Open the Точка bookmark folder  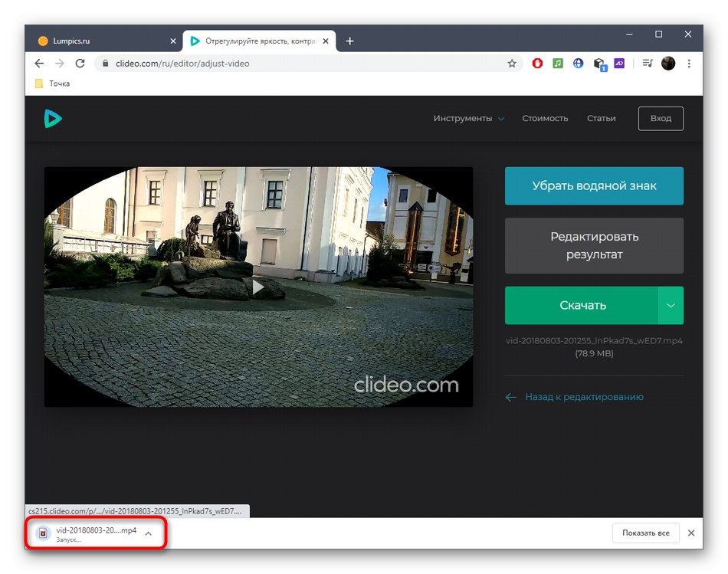coord(52,84)
